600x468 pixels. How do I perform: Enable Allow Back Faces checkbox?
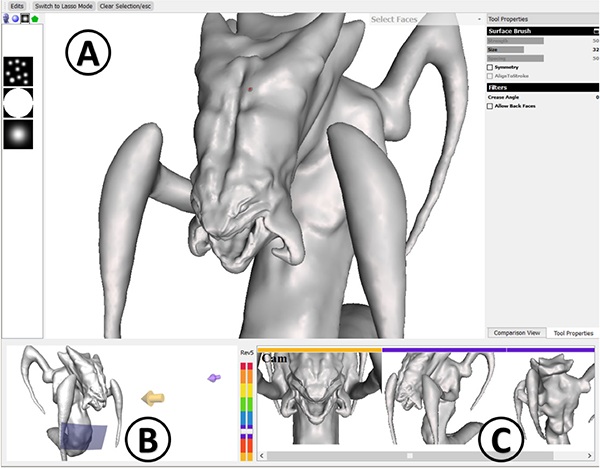tap(490, 105)
